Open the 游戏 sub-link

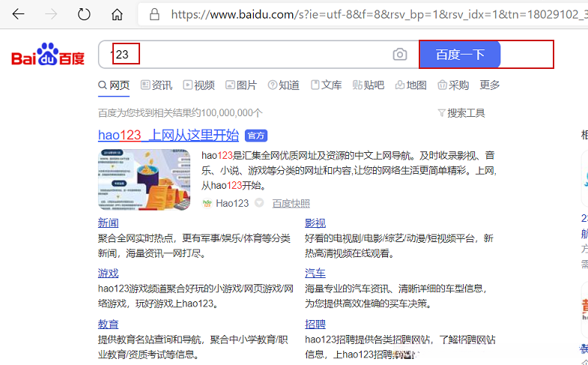click(109, 273)
